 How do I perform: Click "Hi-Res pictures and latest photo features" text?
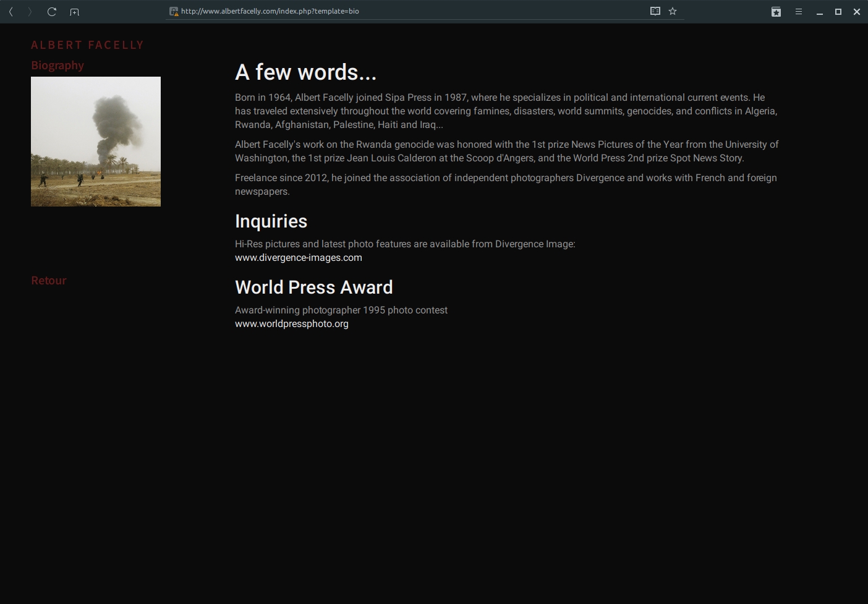click(x=405, y=244)
